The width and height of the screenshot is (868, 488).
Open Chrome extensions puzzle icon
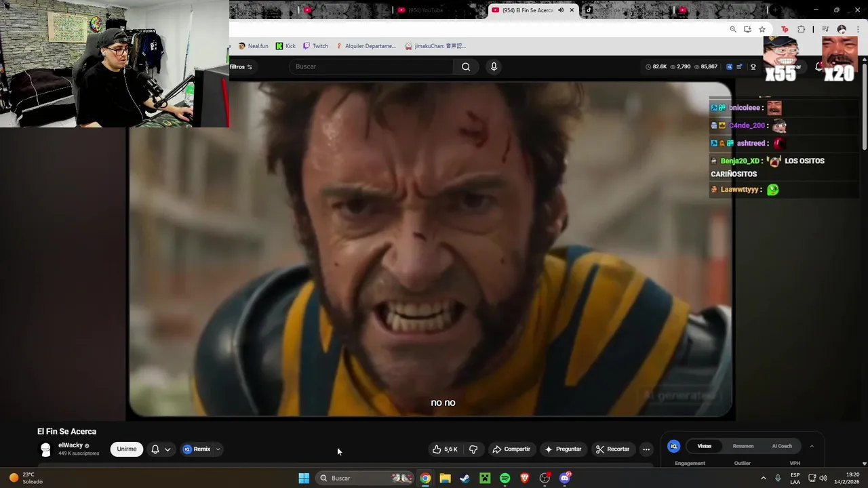pos(802,29)
